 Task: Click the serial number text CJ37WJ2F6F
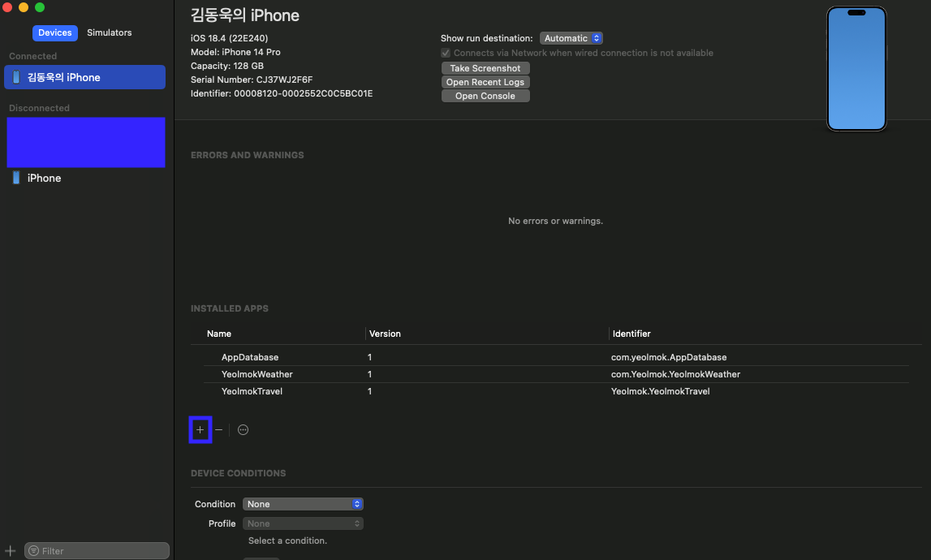pos(284,80)
